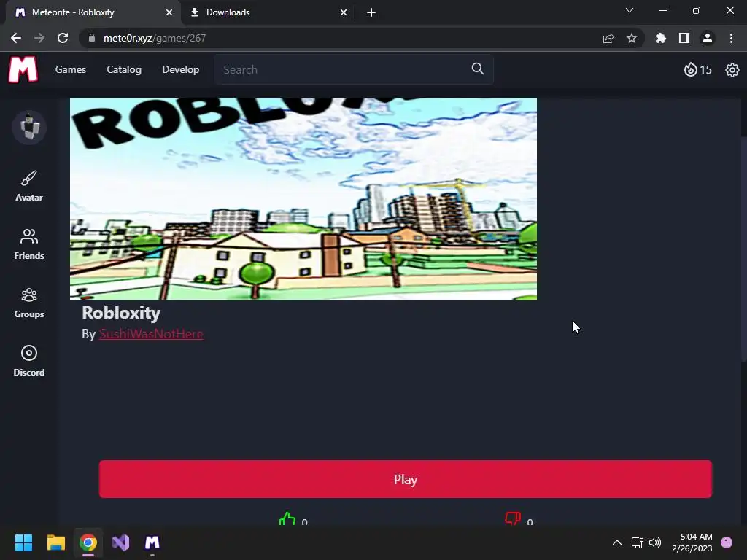Open the Friends page in sidebar
Viewport: 747px width, 560px height.
(29, 244)
